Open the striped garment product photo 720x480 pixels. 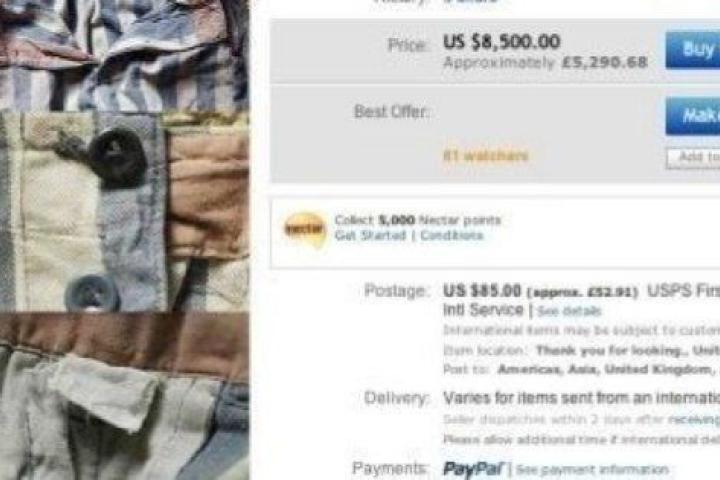pos(124,240)
